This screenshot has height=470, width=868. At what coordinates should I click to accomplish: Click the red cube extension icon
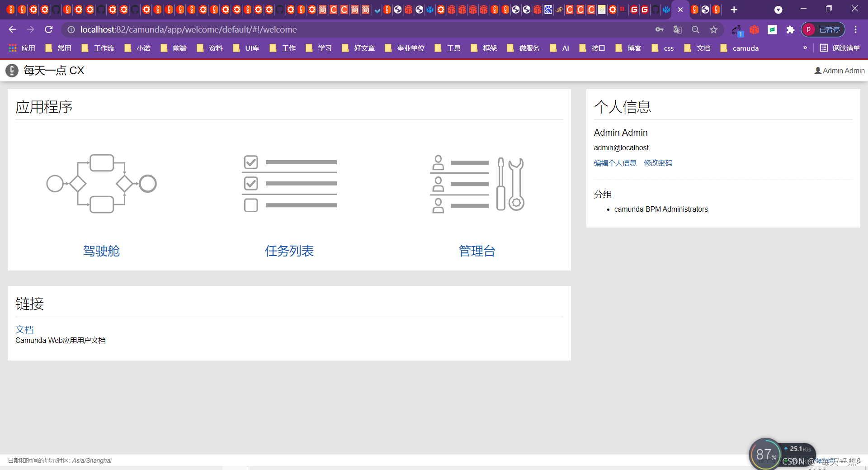click(754, 29)
